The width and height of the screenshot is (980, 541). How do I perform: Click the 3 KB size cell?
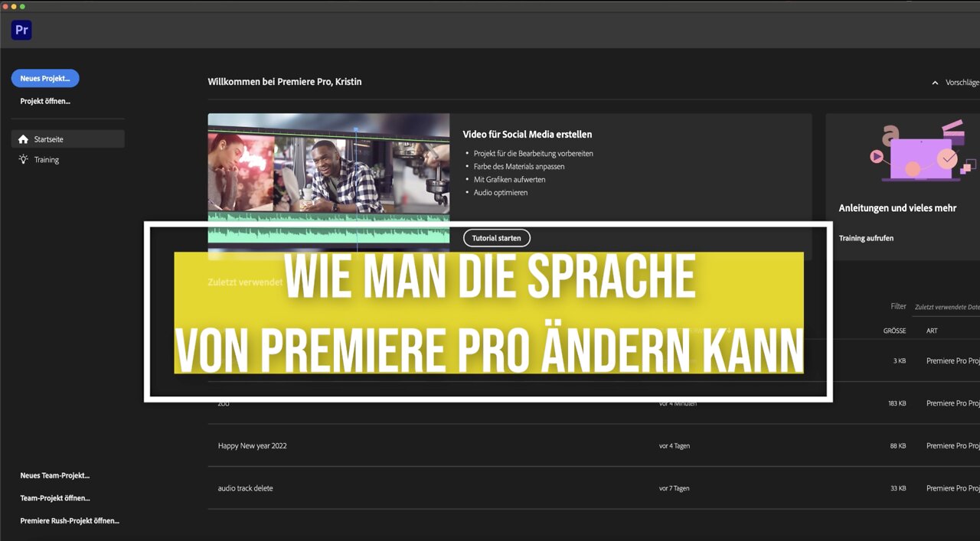[x=900, y=360]
